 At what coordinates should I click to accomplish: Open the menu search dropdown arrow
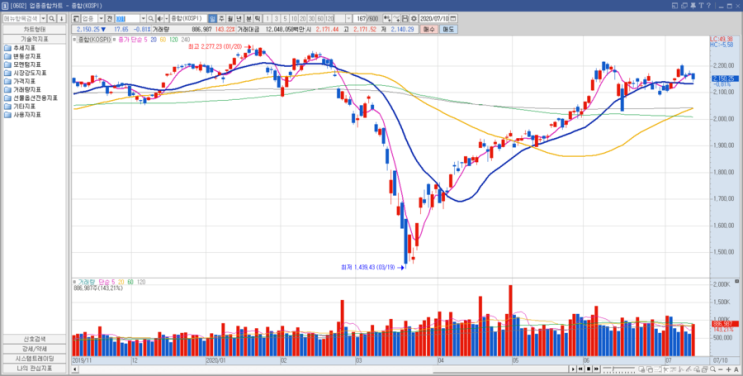coord(43,18)
